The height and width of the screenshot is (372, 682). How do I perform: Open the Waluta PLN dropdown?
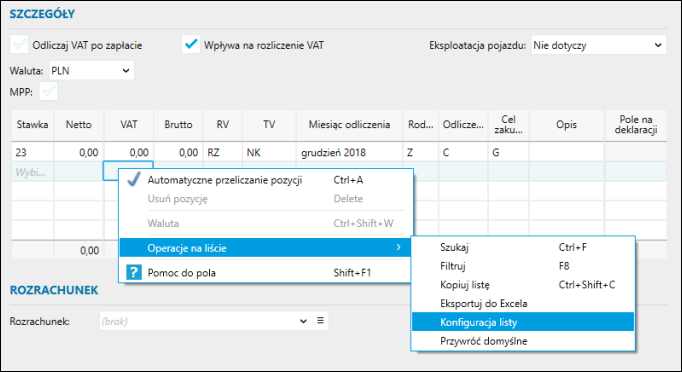coord(92,70)
